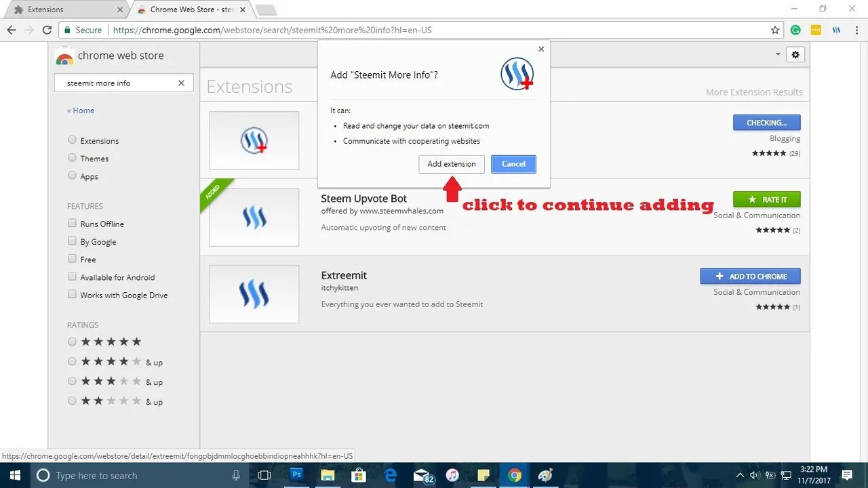Select three stars & up rating
The image size is (868, 488).
(72, 381)
